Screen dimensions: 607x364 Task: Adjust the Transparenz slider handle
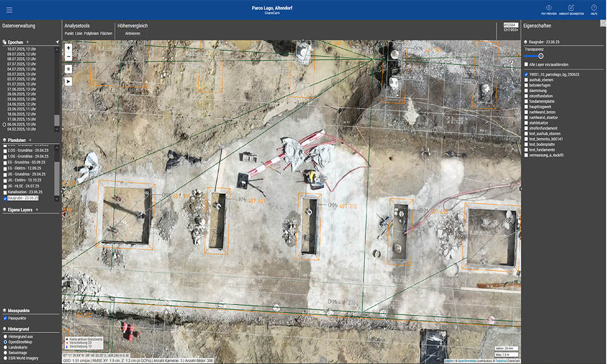(541, 56)
